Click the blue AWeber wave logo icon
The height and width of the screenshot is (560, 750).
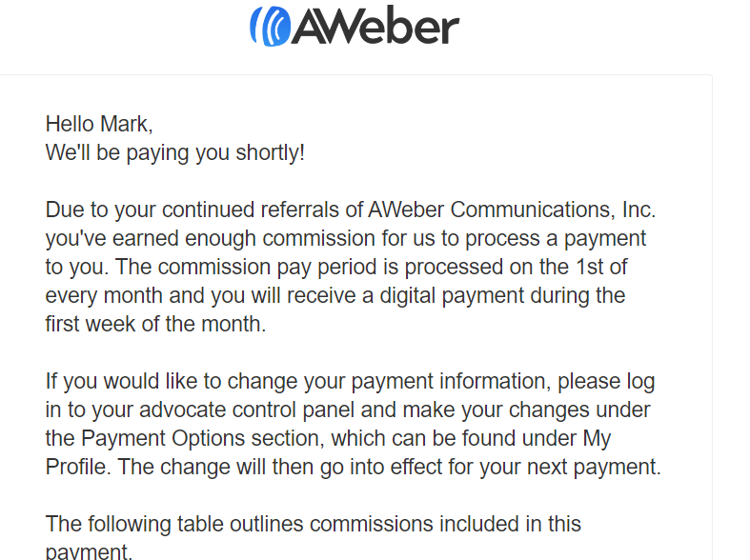[269, 26]
